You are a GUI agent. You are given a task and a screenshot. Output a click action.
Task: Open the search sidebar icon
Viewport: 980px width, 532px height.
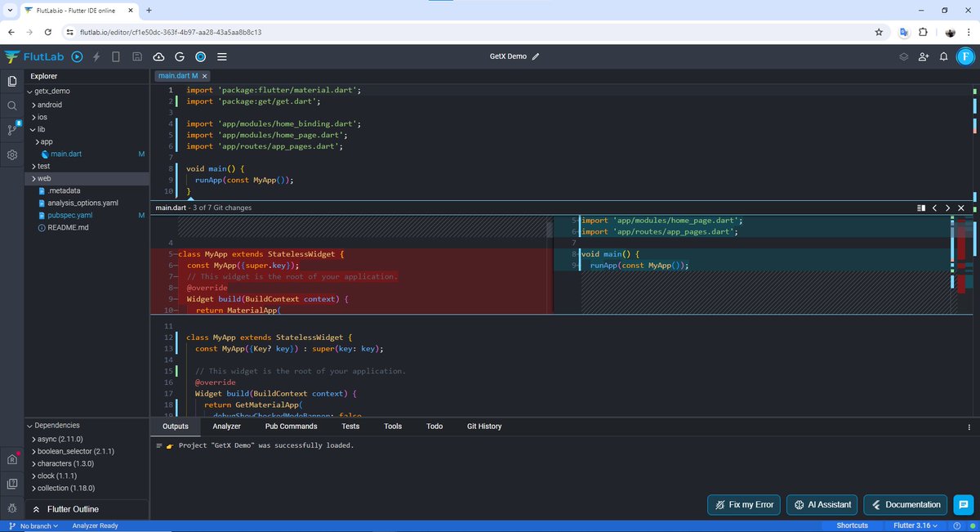tap(12, 105)
